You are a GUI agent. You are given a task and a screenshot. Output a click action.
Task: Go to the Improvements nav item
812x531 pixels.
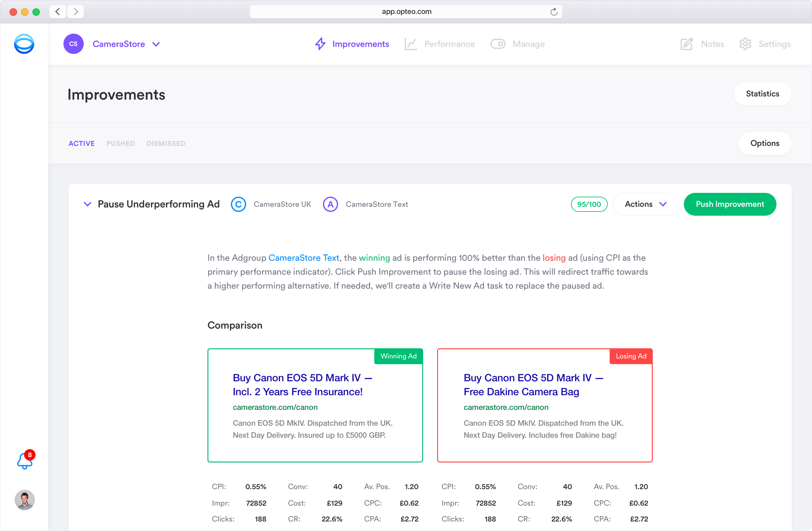click(361, 44)
